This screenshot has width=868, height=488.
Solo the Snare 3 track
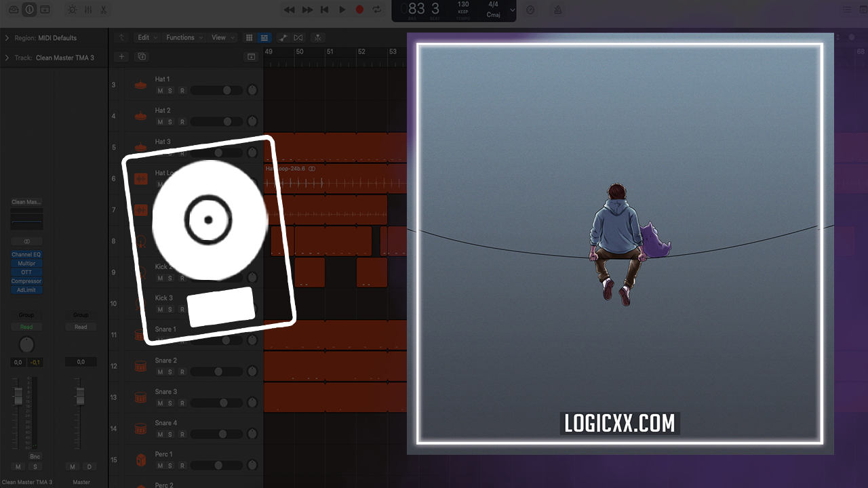click(x=170, y=403)
